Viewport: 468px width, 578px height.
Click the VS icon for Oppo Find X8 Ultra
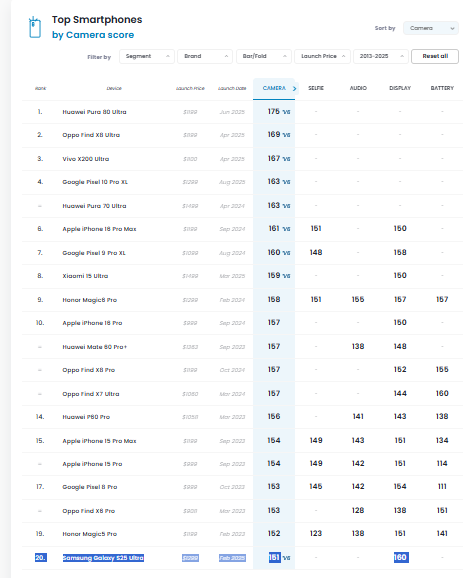click(286, 135)
